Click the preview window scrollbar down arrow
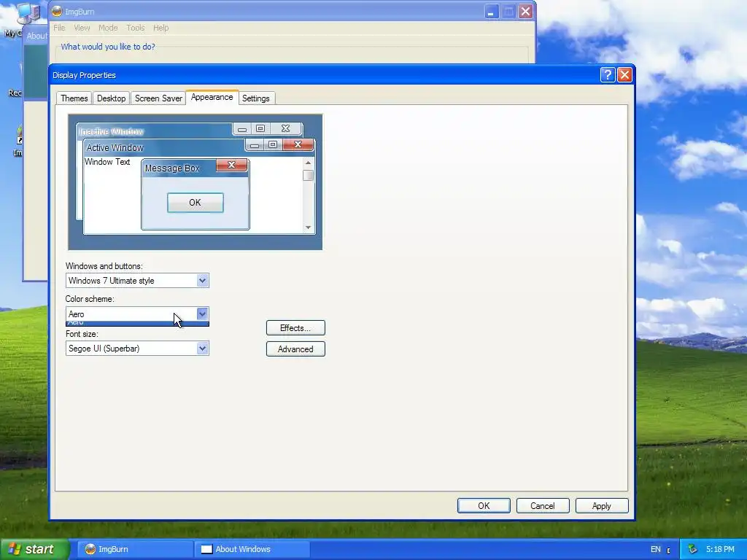The width and height of the screenshot is (747, 560). pos(309,227)
